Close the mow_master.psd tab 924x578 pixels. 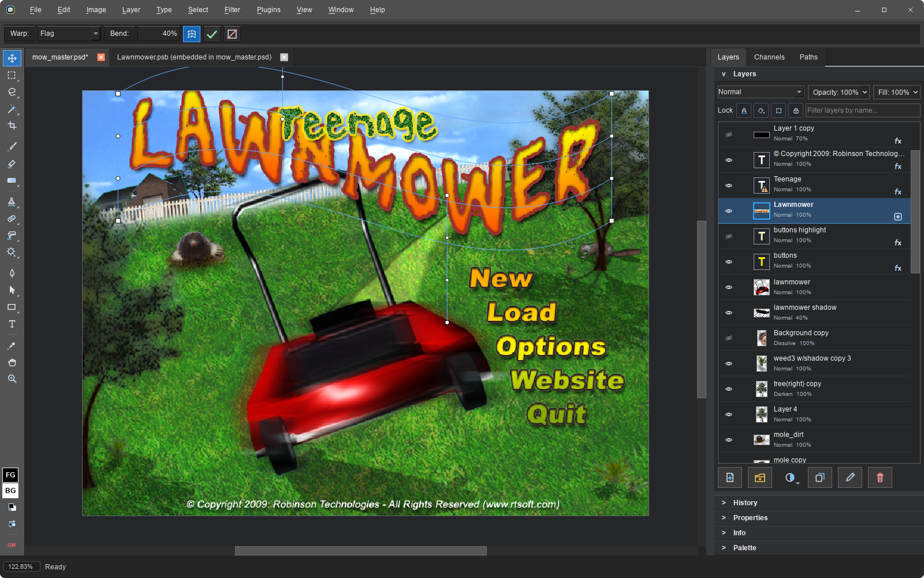click(x=101, y=57)
